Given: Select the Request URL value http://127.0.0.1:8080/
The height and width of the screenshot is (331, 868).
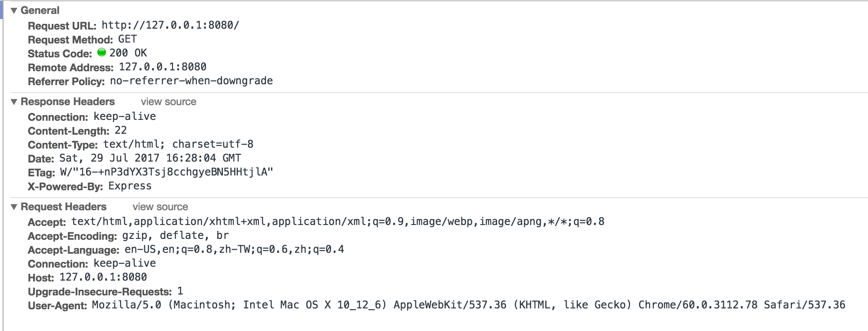Looking at the screenshot, I should pyautogui.click(x=170, y=25).
